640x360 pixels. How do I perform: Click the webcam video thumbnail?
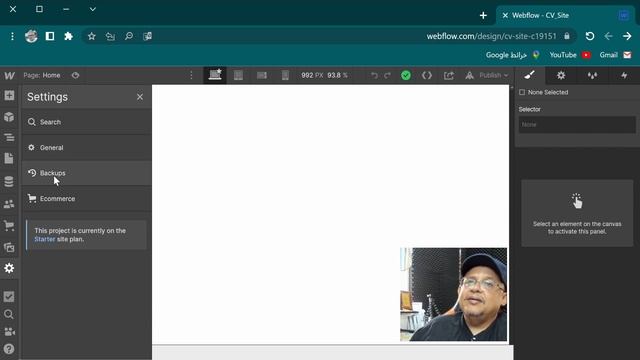click(x=453, y=294)
